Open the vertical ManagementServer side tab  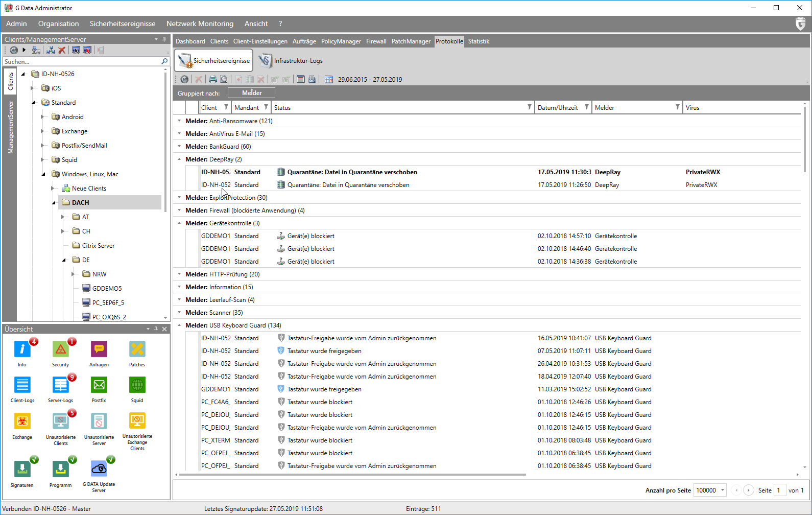(x=10, y=127)
